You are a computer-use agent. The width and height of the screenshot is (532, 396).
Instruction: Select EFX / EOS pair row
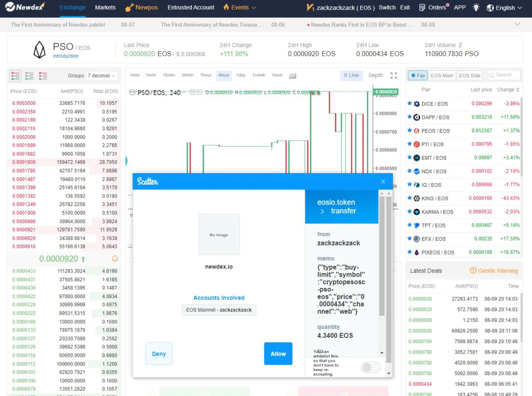click(x=464, y=239)
